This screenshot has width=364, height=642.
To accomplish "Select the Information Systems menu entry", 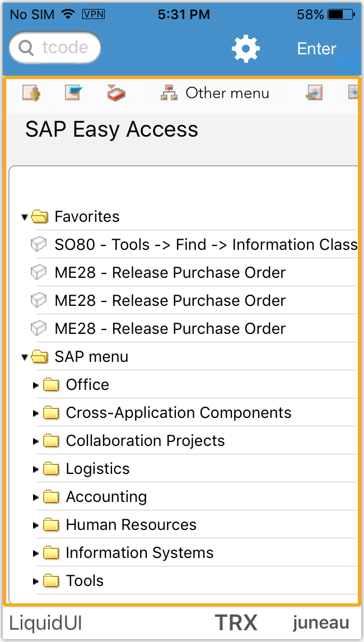I will click(x=139, y=553).
